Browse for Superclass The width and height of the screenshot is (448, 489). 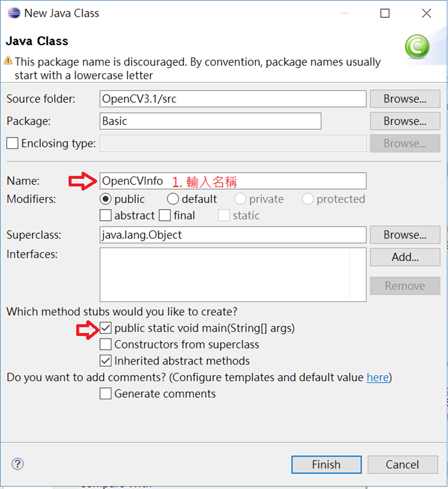pos(405,235)
